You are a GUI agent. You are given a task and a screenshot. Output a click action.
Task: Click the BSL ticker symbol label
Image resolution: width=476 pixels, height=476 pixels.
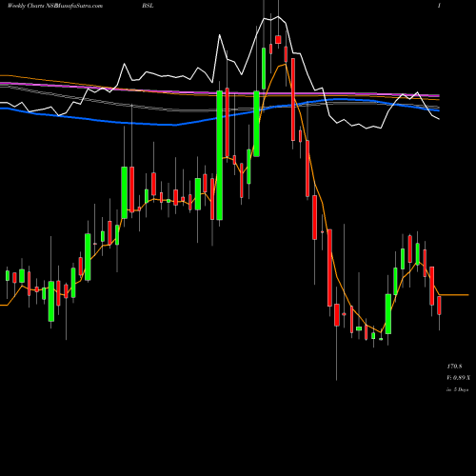pyautogui.click(x=148, y=6)
